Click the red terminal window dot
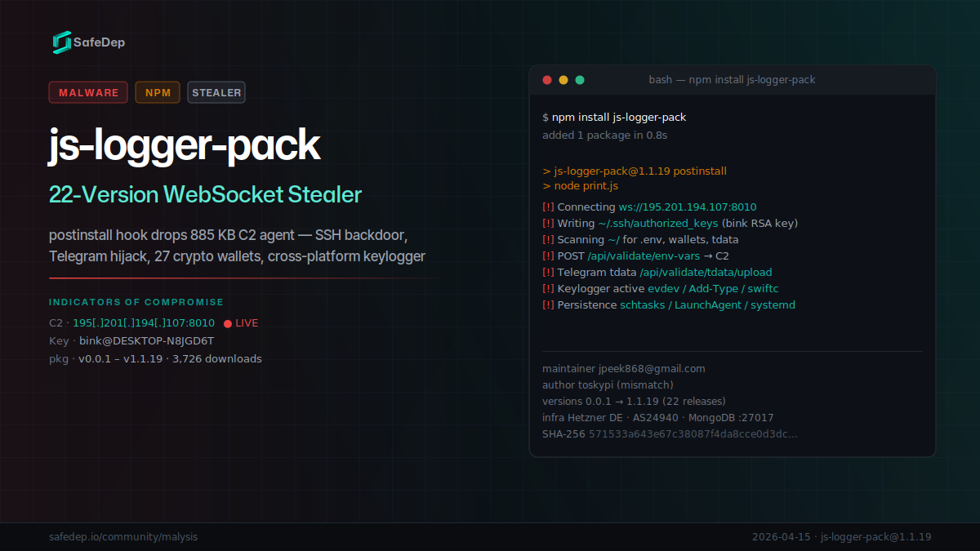Screen dimensions: 980x551 coord(546,80)
